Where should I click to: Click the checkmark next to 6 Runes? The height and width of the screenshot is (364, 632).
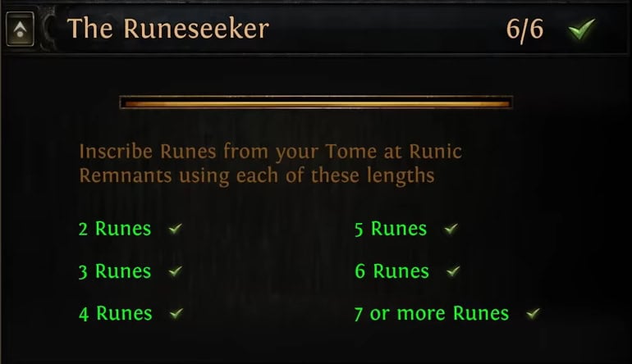point(453,271)
